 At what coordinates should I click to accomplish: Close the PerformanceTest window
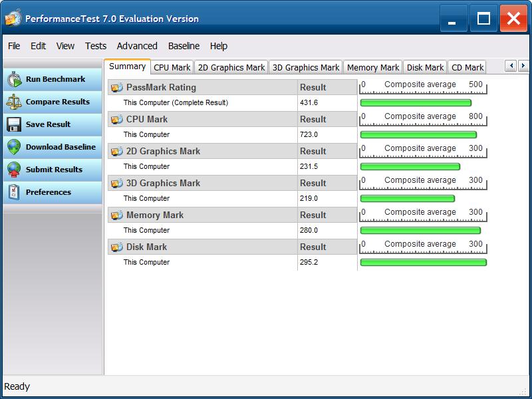pos(513,19)
